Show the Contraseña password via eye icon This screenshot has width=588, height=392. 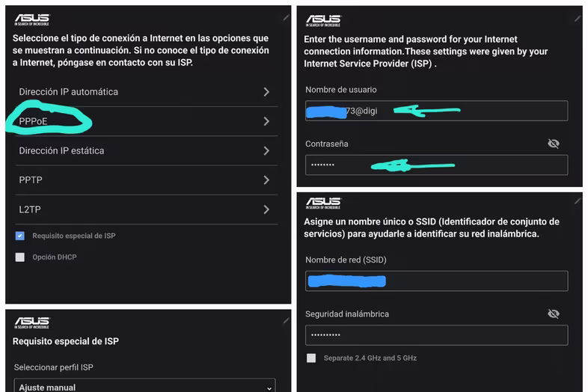(x=554, y=144)
